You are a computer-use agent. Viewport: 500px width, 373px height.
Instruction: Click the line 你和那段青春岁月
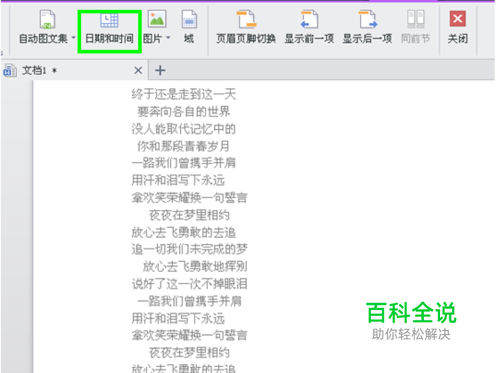click(x=184, y=146)
